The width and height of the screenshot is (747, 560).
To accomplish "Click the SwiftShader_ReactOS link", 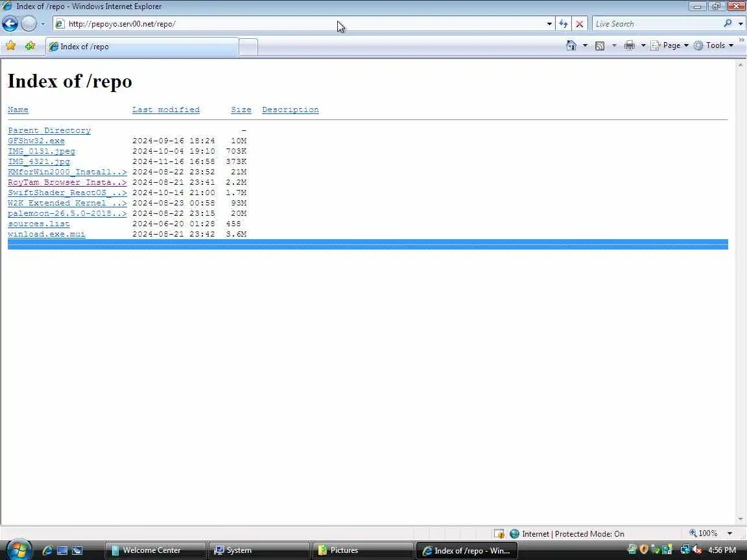I will click(x=67, y=193).
